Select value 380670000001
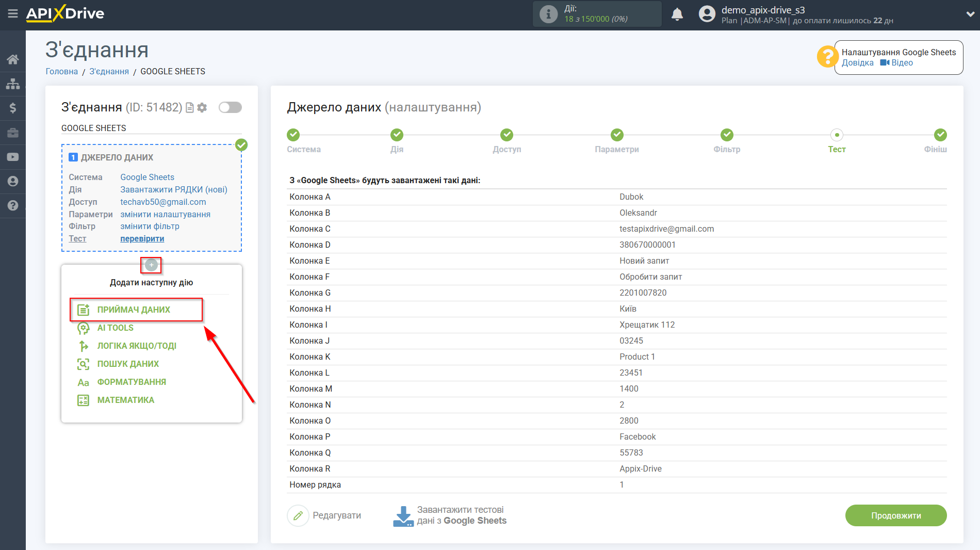Viewport: 980px width, 550px height. (647, 245)
